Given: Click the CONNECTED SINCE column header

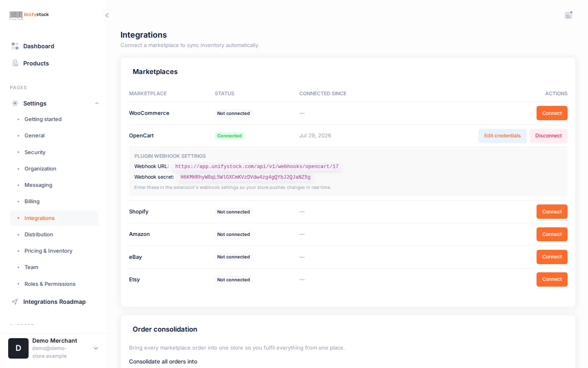Looking at the screenshot, I should pos(323,94).
